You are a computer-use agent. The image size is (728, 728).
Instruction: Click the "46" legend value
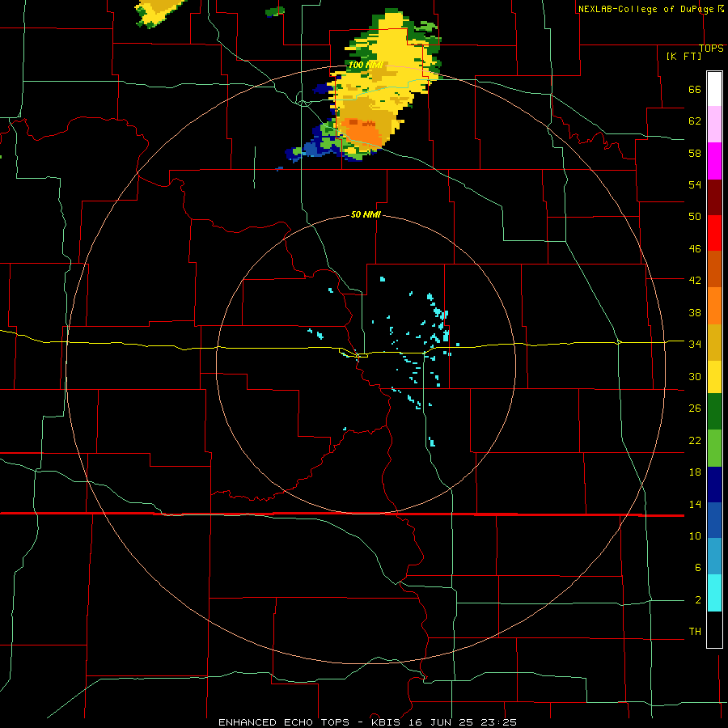coord(695,248)
